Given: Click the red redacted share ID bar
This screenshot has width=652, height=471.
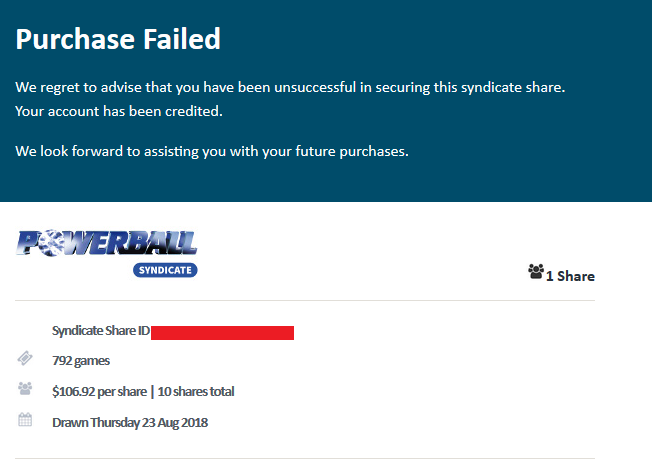Looking at the screenshot, I should [x=222, y=332].
